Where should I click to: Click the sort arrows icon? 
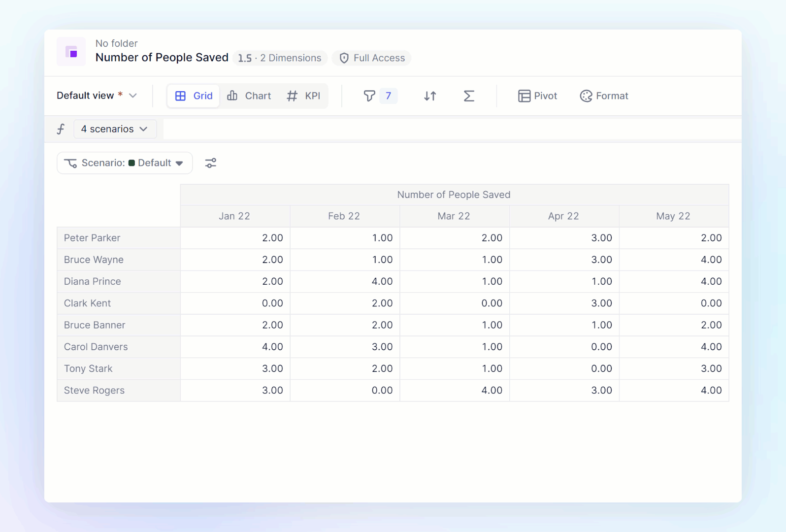coord(430,96)
